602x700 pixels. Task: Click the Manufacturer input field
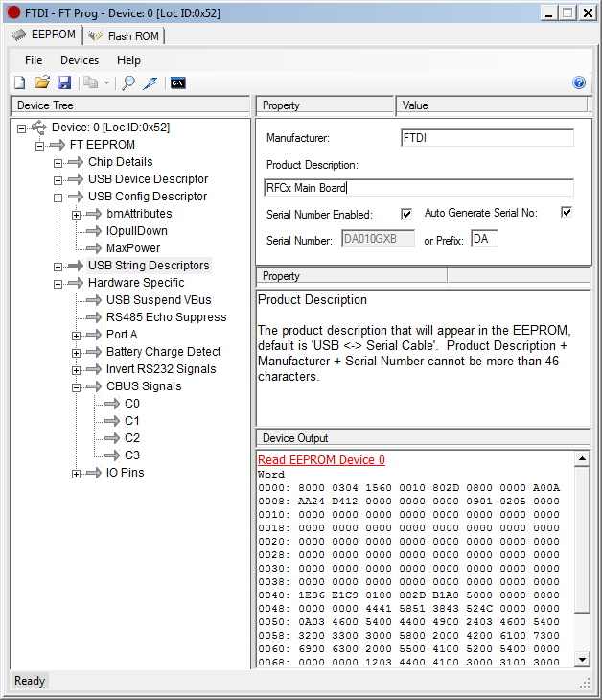coord(487,138)
